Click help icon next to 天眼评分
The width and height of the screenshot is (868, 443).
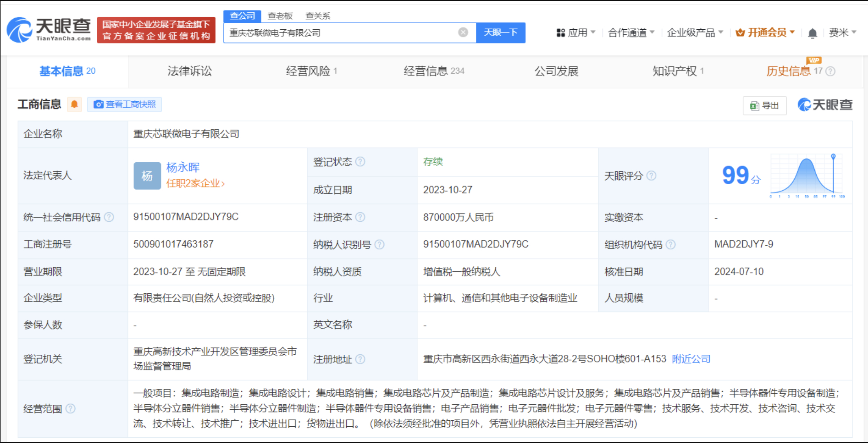coord(651,176)
